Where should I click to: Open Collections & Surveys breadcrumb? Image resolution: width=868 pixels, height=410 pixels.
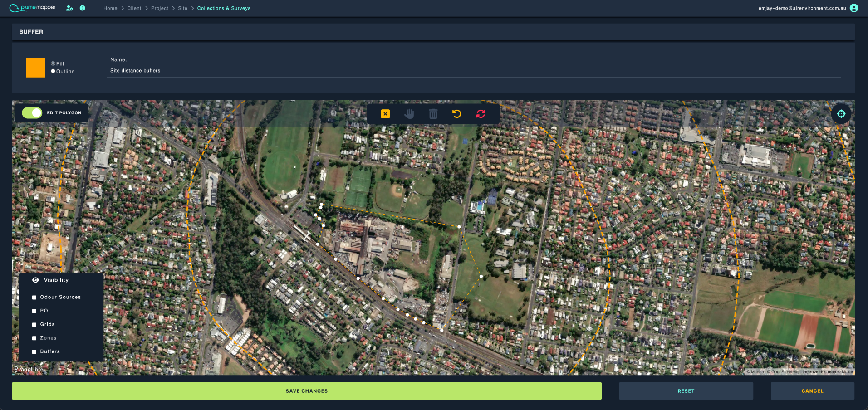click(x=224, y=8)
